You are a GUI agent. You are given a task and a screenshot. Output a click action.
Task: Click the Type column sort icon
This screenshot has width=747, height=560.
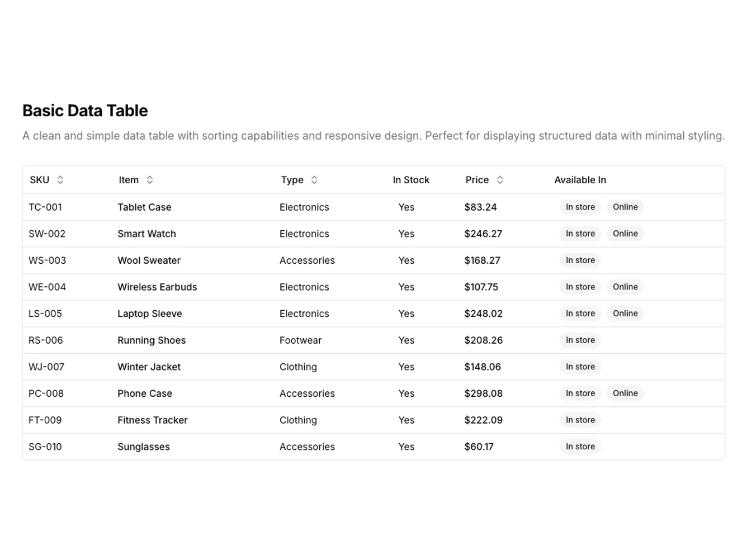(x=314, y=179)
